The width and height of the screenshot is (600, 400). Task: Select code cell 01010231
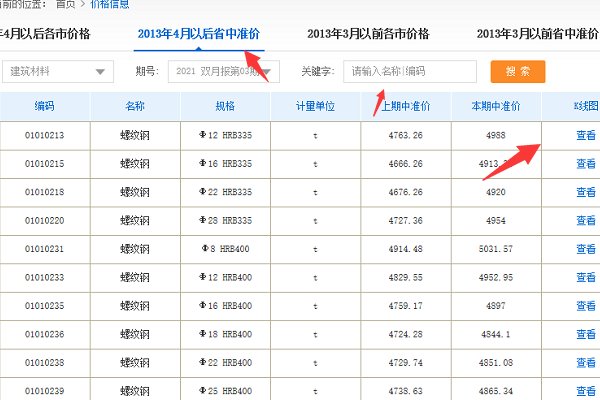[44, 249]
